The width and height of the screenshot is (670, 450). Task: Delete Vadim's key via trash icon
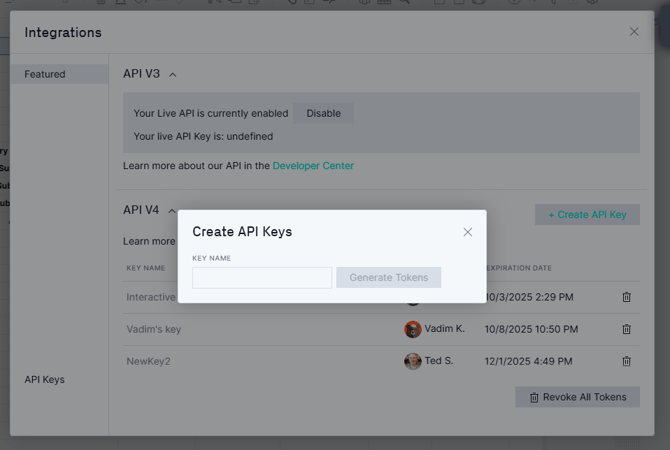(626, 329)
